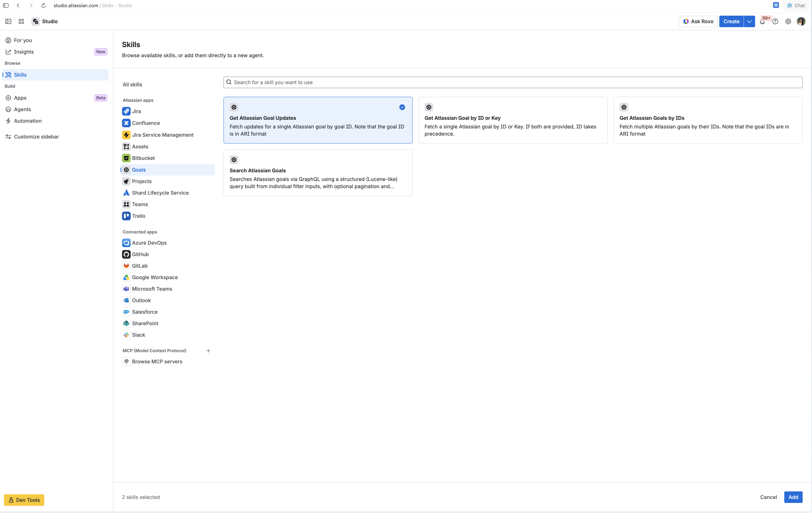Go back in browser navigation

pos(18,5)
